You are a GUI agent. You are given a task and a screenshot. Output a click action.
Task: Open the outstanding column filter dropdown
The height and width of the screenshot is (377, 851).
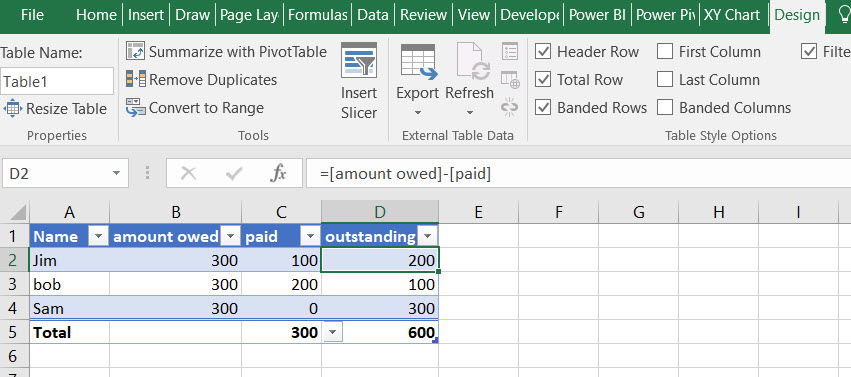pos(428,236)
